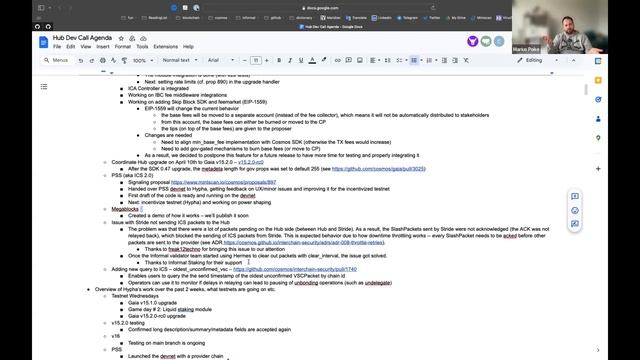Viewport: 640px width, 360px height.
Task: Toggle the numbered list
Action: pyautogui.click(x=429, y=60)
